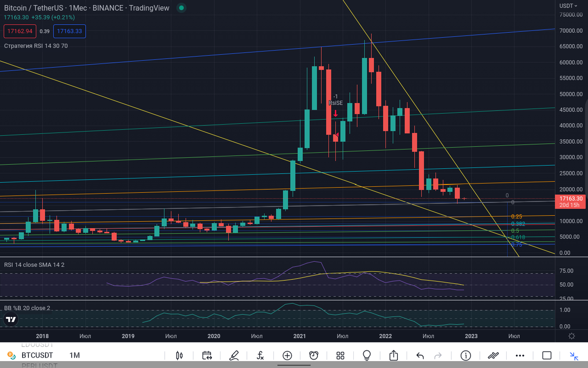Click the 25000.00 price scale label

tap(571, 174)
